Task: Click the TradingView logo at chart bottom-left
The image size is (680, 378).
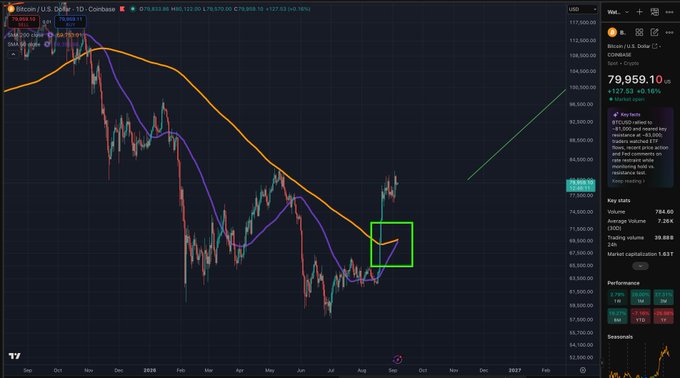Action: tap(14, 356)
